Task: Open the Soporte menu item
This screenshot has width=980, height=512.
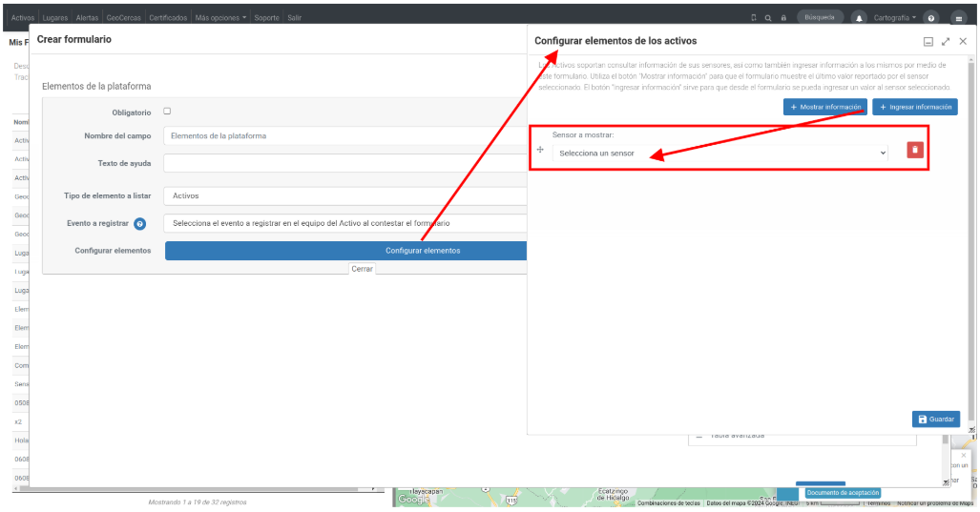Action: [266, 18]
